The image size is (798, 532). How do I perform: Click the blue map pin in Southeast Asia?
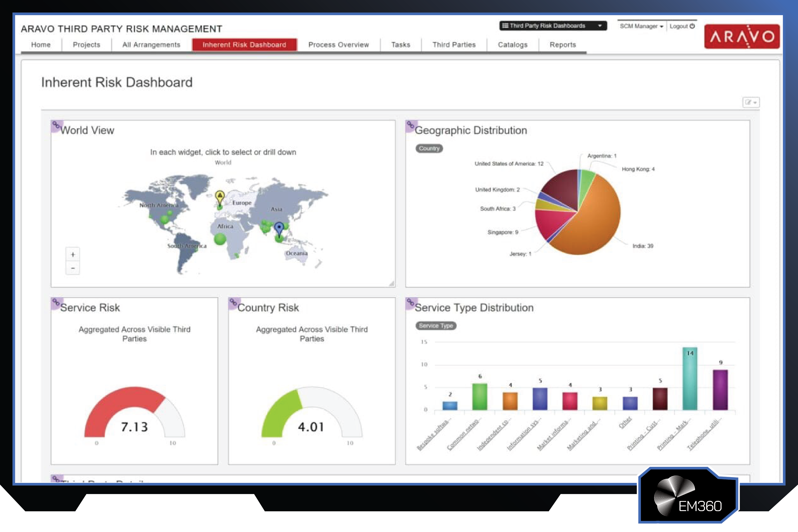tap(279, 229)
